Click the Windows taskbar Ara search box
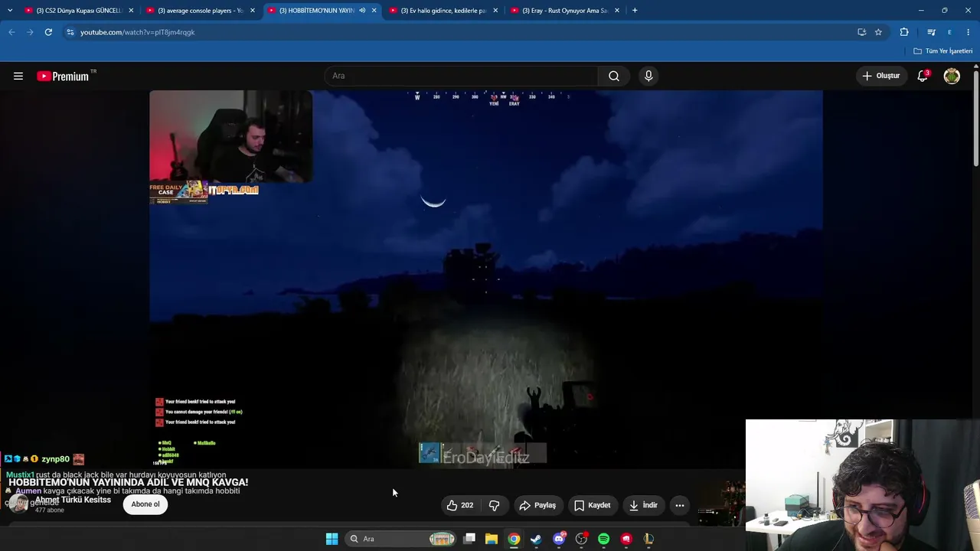Viewport: 980px width, 551px height. (400, 539)
